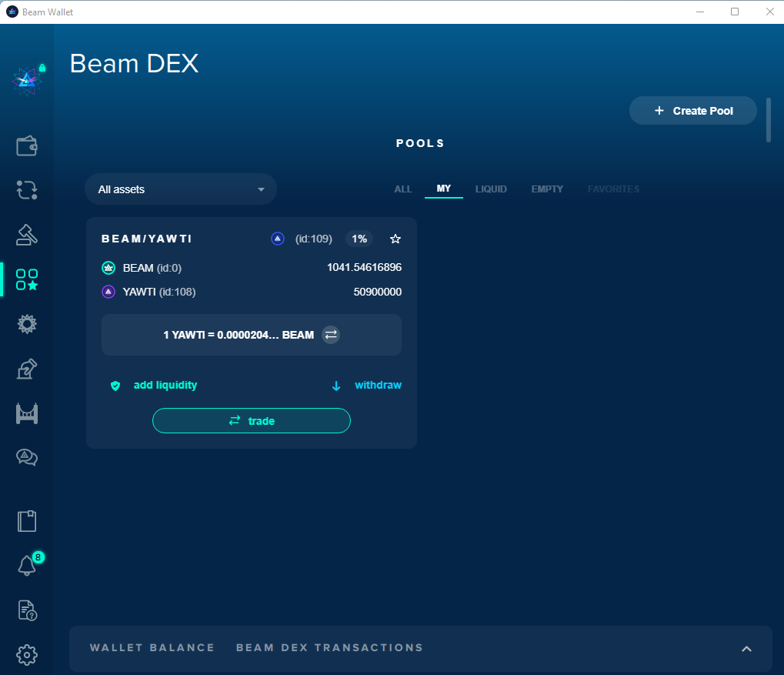
Task: Expand the bottom Wallet Balance panel chevron
Action: (746, 649)
